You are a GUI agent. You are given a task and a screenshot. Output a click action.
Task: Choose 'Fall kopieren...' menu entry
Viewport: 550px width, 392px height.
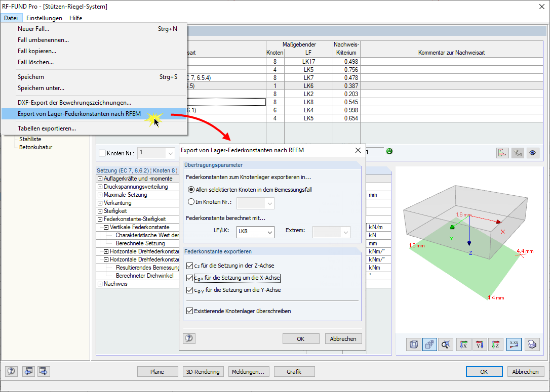[x=94, y=51]
